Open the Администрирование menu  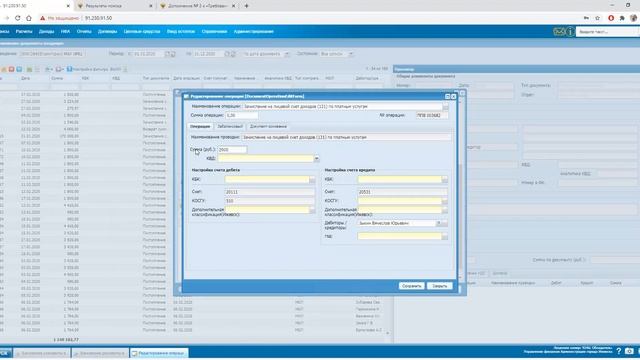point(253,31)
